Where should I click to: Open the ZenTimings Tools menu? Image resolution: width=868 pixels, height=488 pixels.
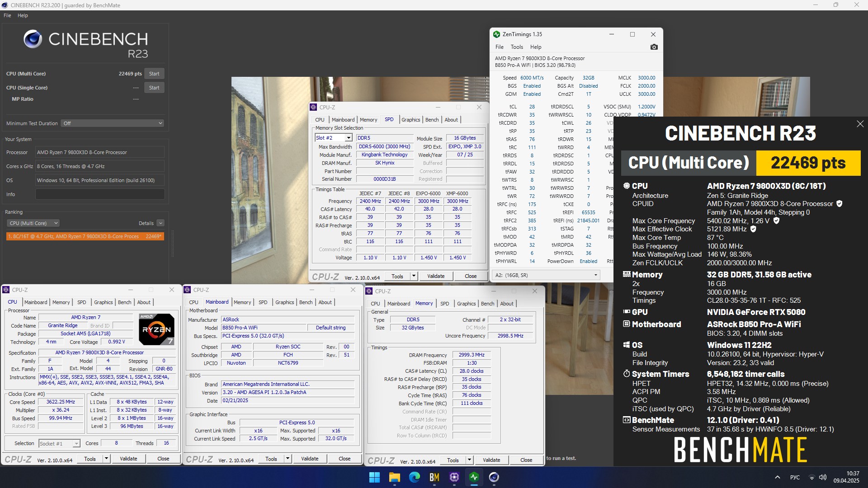pyautogui.click(x=517, y=47)
